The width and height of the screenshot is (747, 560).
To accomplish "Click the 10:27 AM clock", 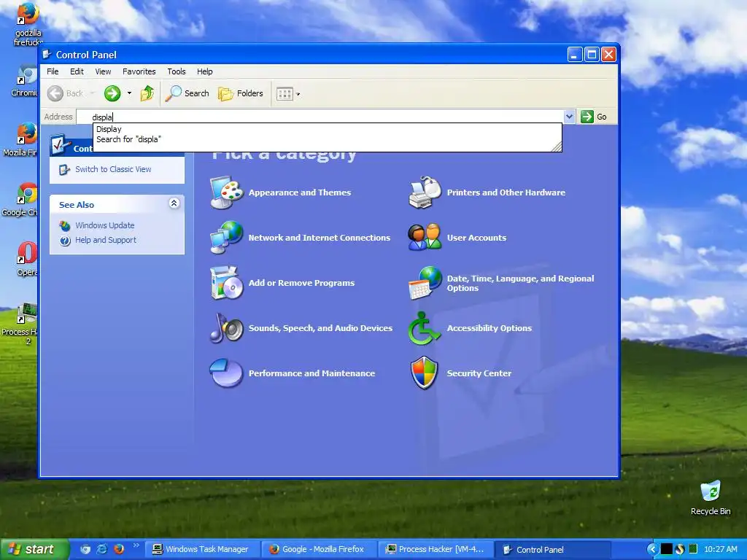I will coord(720,549).
